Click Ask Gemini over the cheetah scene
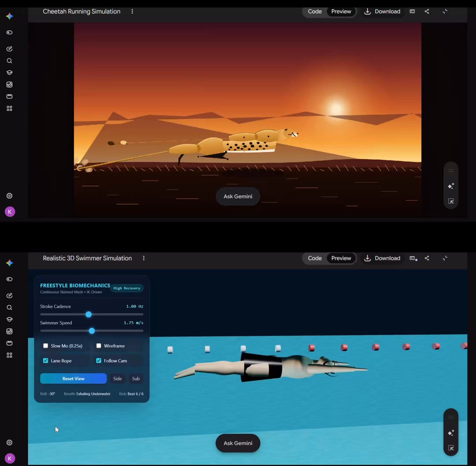The image size is (476, 466). 238,196
